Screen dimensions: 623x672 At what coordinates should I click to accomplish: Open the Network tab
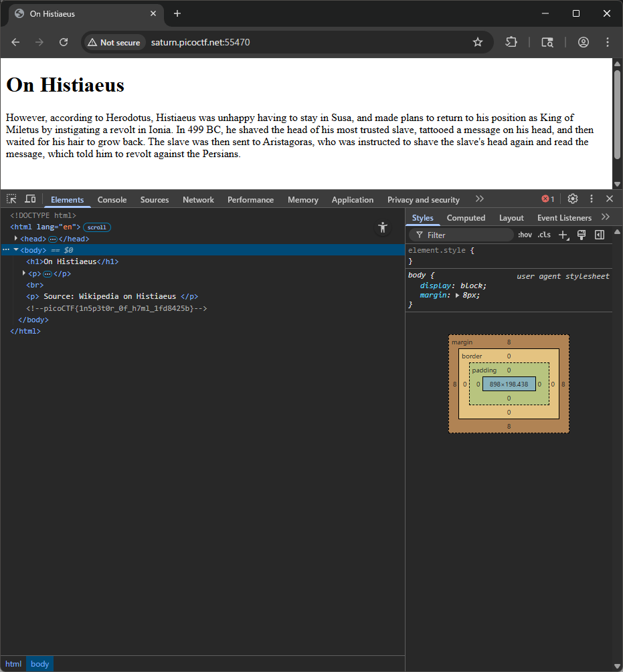pos(198,200)
